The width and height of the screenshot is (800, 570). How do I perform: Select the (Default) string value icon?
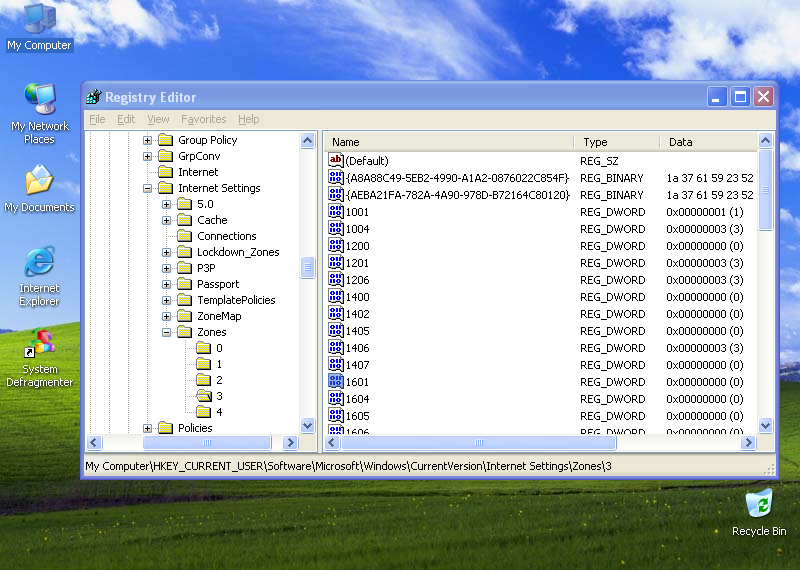click(x=335, y=161)
